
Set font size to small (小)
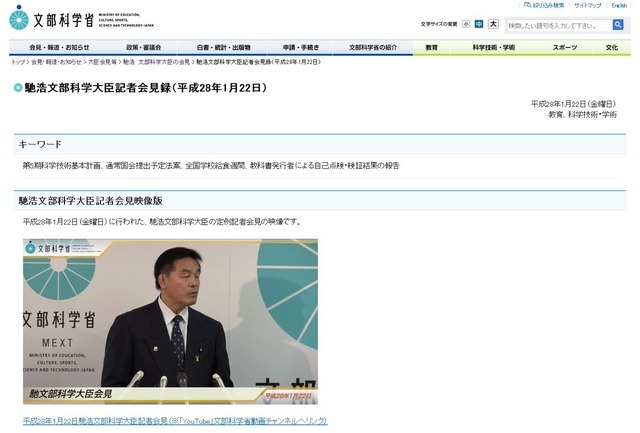pos(467,24)
